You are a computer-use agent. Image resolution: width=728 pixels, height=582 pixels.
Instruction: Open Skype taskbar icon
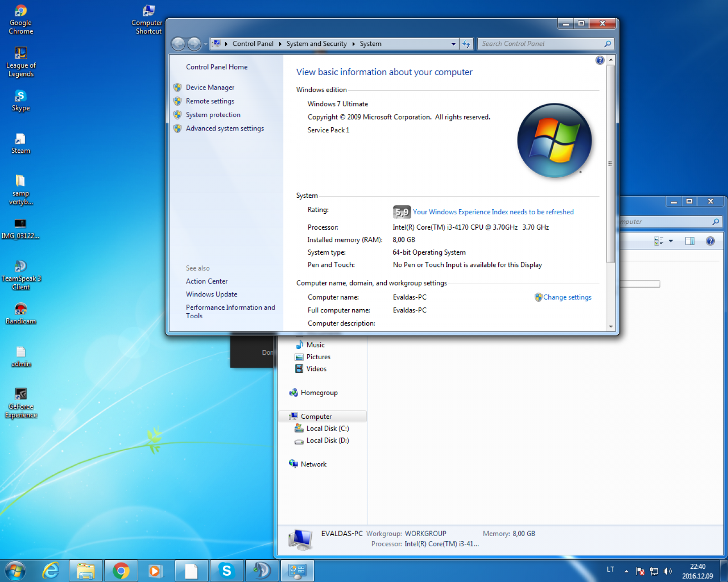(227, 571)
